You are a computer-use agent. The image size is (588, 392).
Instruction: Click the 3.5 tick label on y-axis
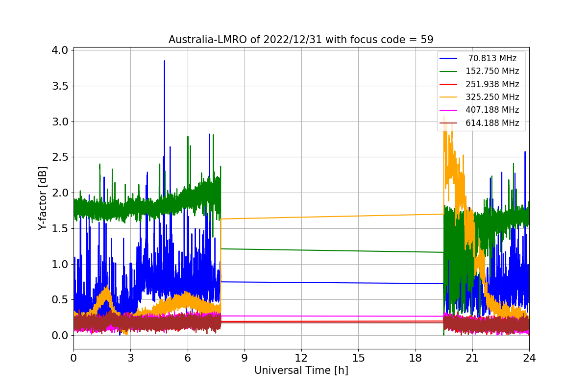click(x=60, y=86)
